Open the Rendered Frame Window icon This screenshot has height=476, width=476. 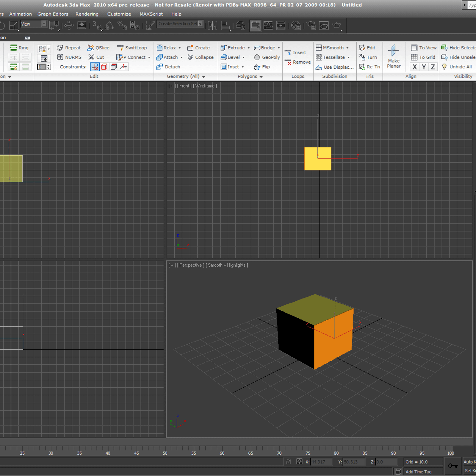324,25
